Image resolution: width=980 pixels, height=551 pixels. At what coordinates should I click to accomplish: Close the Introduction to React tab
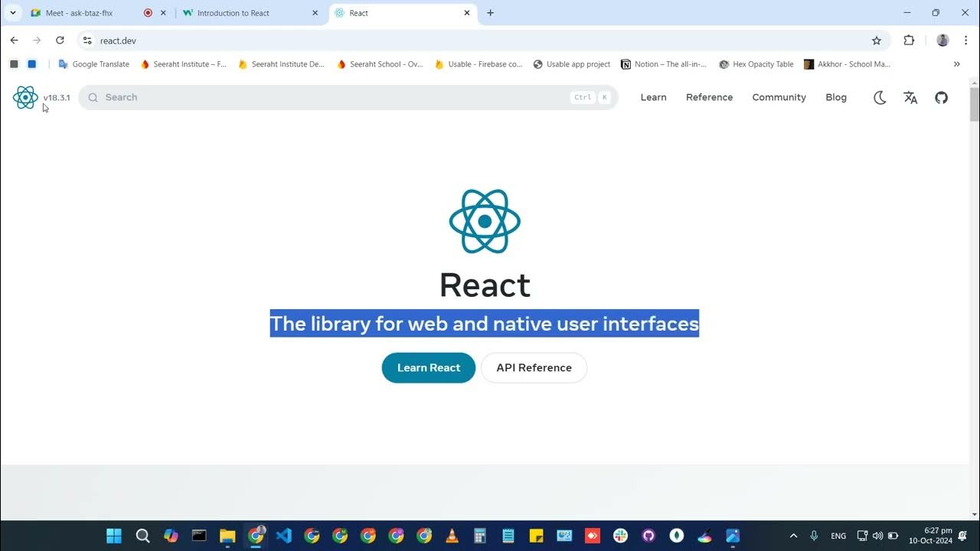click(315, 13)
